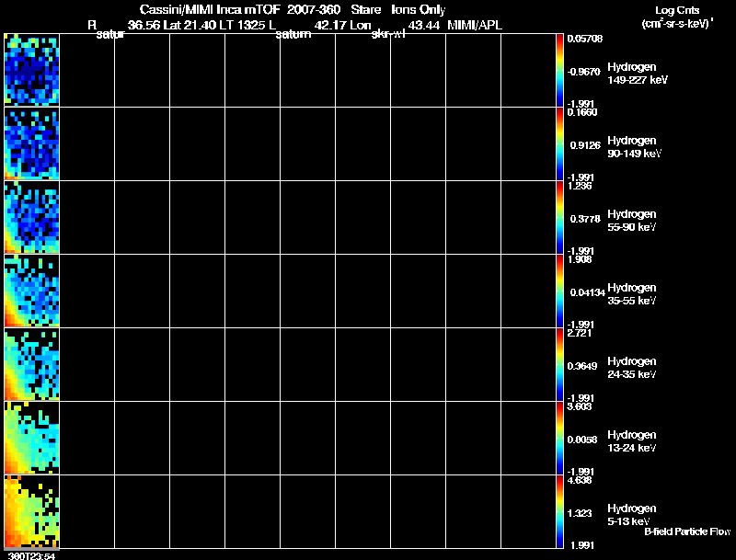Click the color bar beside 5-13 keV
736x560 pixels.
(x=559, y=511)
